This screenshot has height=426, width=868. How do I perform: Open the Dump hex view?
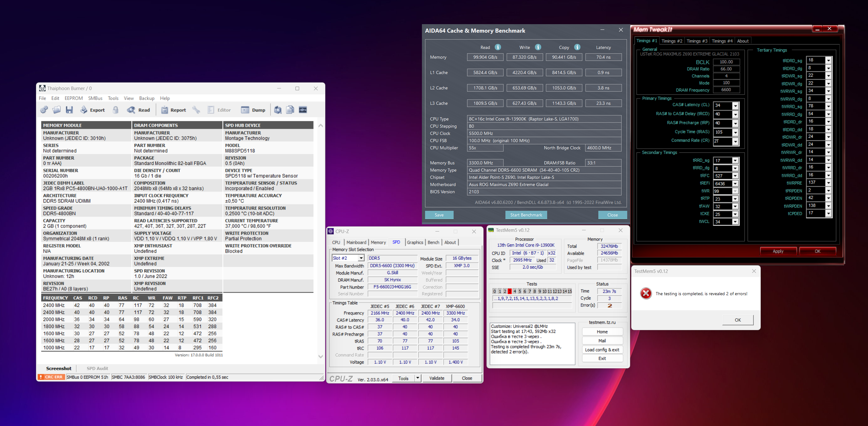[x=253, y=110]
